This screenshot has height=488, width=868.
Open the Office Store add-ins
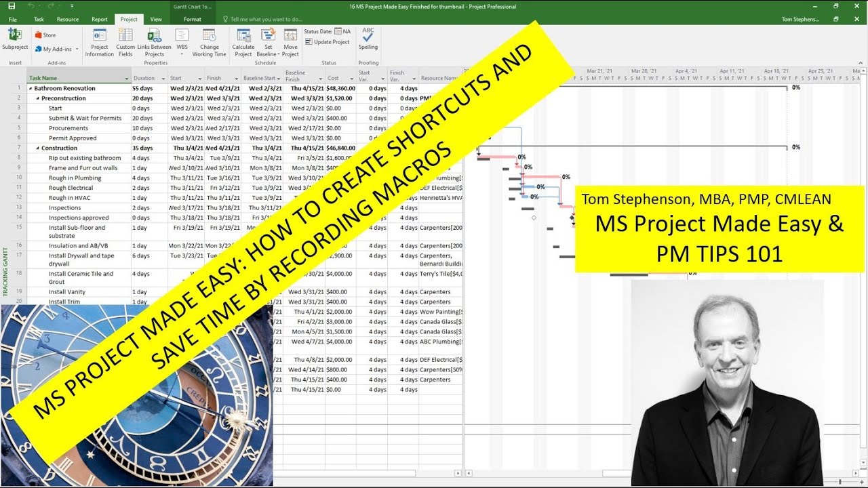tap(45, 35)
